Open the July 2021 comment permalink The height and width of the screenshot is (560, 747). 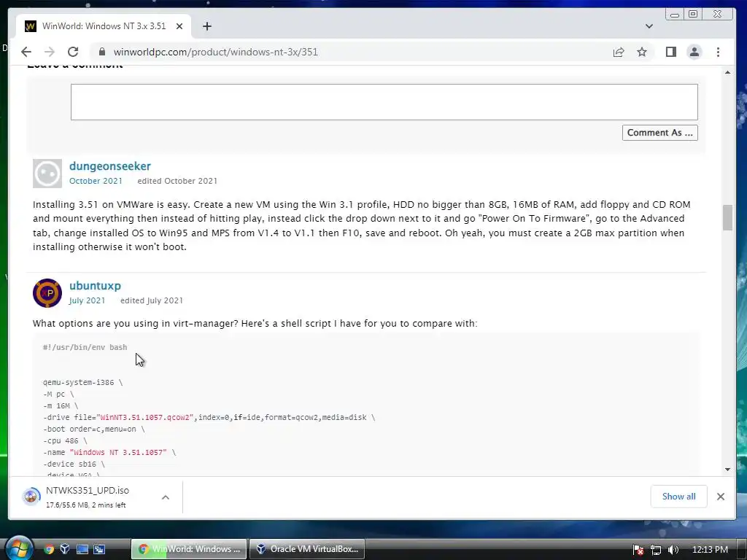(88, 300)
